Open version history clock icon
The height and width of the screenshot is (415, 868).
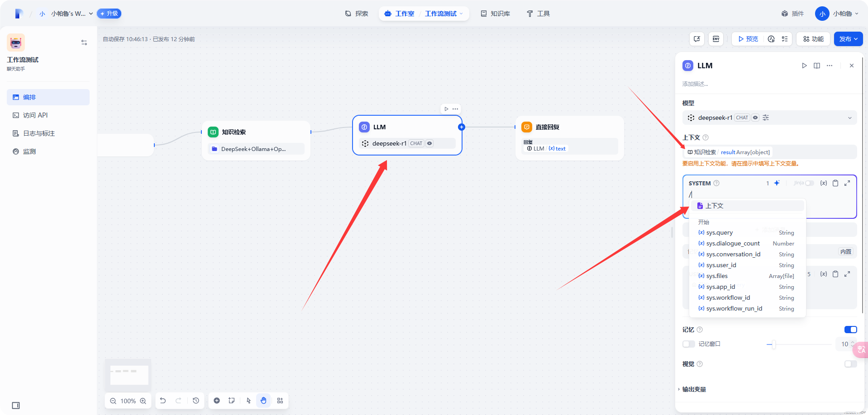[196, 401]
